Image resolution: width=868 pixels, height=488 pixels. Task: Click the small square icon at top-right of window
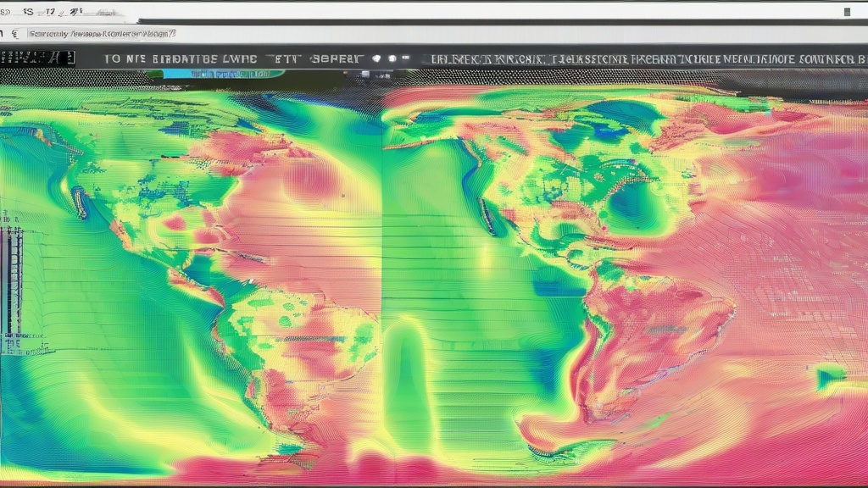(x=847, y=12)
